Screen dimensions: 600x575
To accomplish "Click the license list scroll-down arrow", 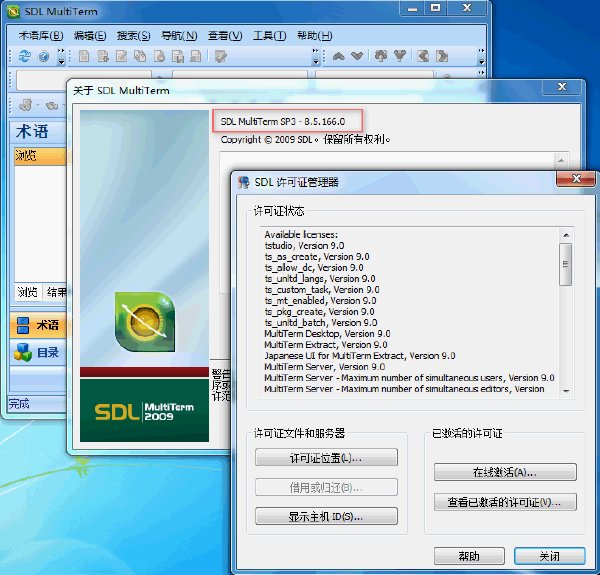I will point(566,391).
